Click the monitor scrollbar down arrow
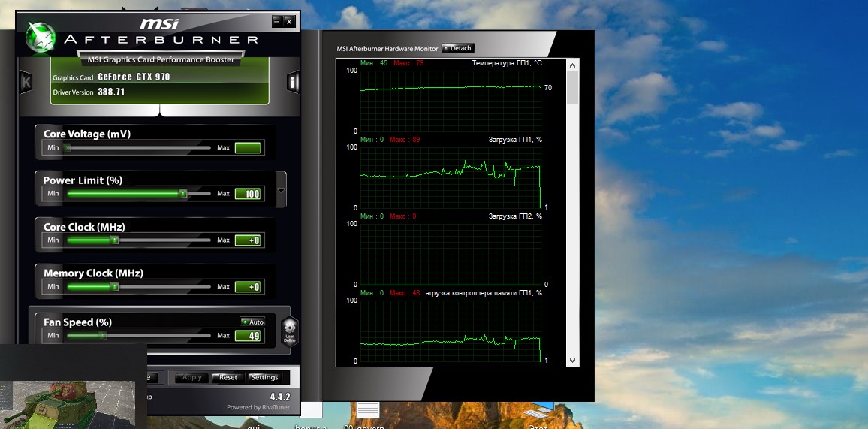The width and height of the screenshot is (868, 429). pos(572,361)
